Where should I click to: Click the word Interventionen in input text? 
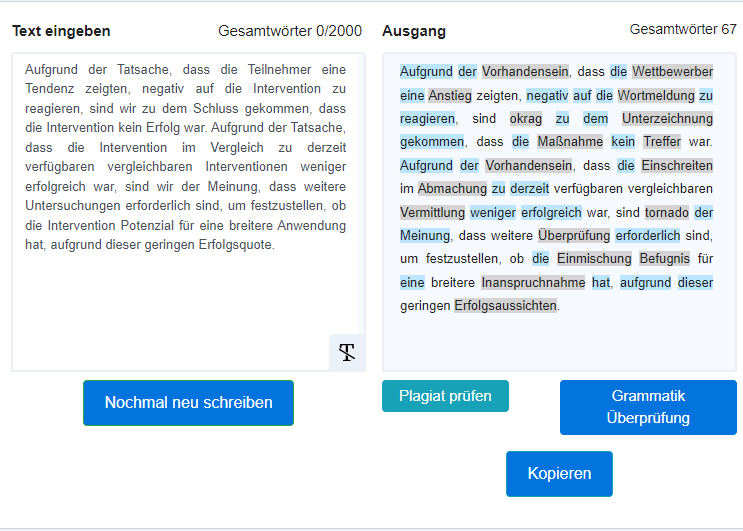tap(246, 167)
